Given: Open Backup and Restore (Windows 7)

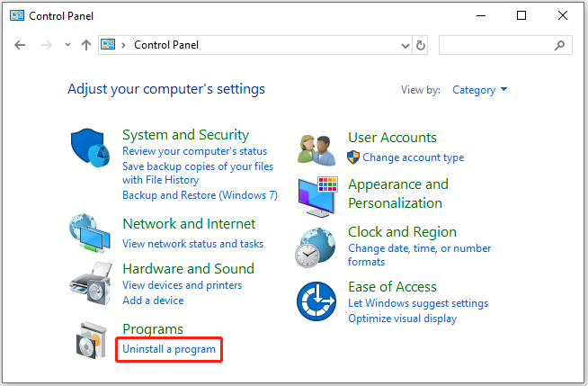Looking at the screenshot, I should pos(200,195).
